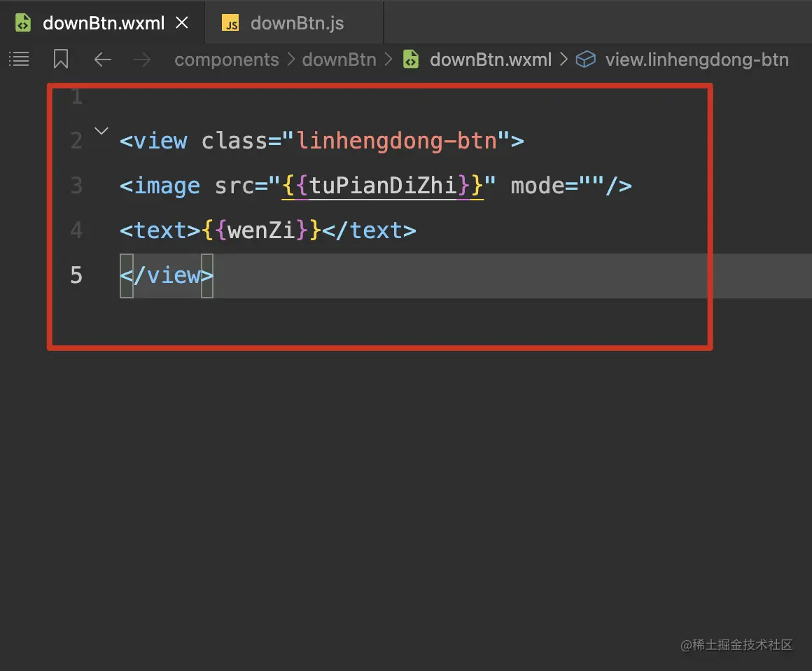Toggle the bookmark icon
812x671 pixels.
[61, 60]
